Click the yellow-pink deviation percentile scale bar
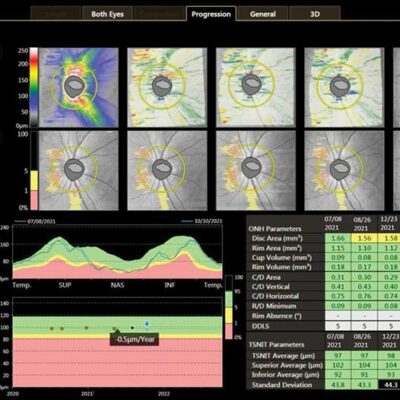This screenshot has height=400, width=400. click(34, 190)
